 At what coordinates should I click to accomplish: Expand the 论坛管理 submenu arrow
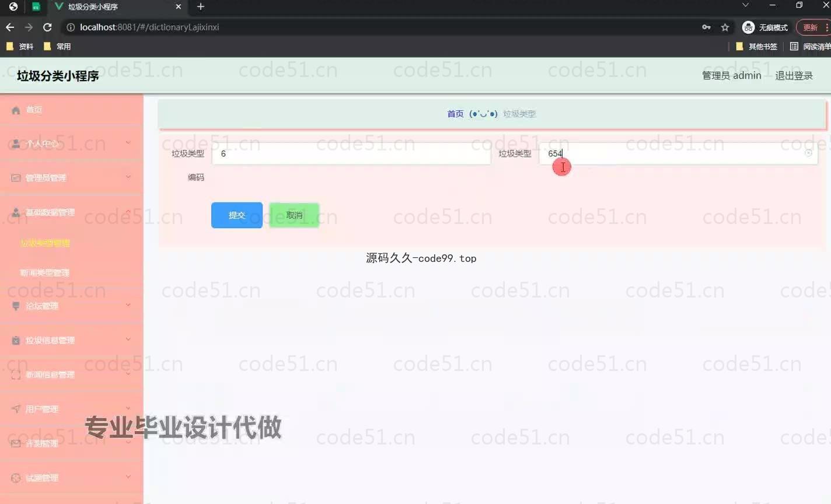(128, 305)
